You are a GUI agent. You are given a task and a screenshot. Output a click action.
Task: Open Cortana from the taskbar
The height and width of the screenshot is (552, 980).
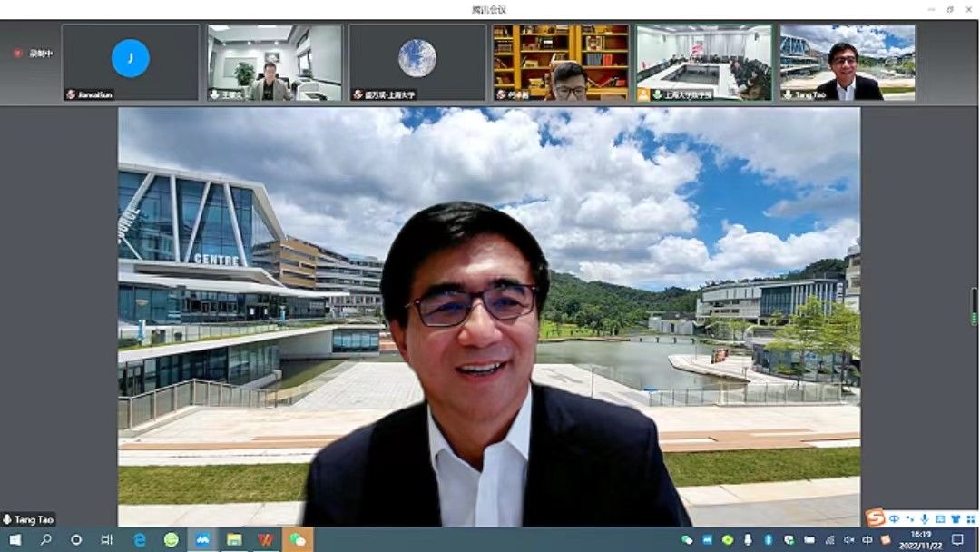76,539
